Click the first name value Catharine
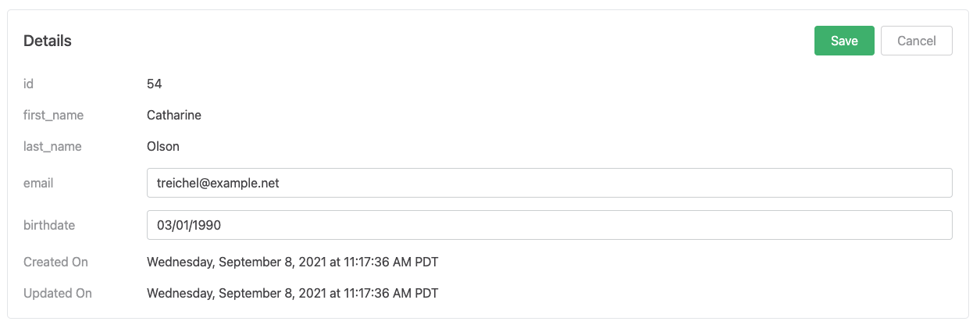Viewport: 980px width, 332px height. (174, 115)
